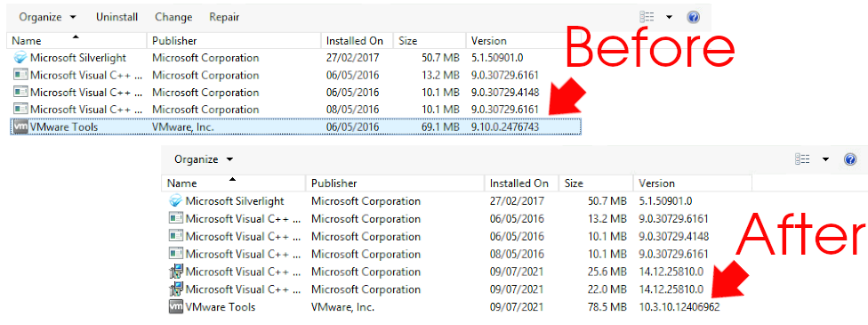Click the VMware Tools icon in the After panel

(x=175, y=306)
